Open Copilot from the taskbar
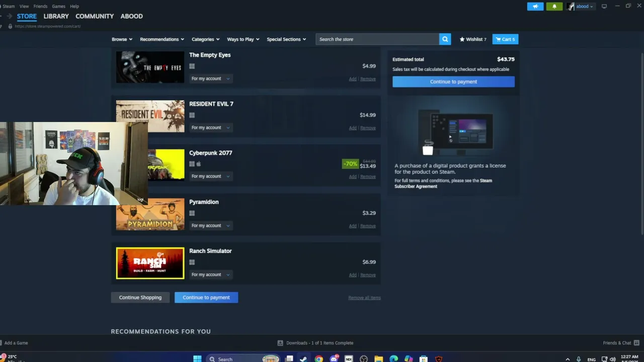 (x=409, y=359)
